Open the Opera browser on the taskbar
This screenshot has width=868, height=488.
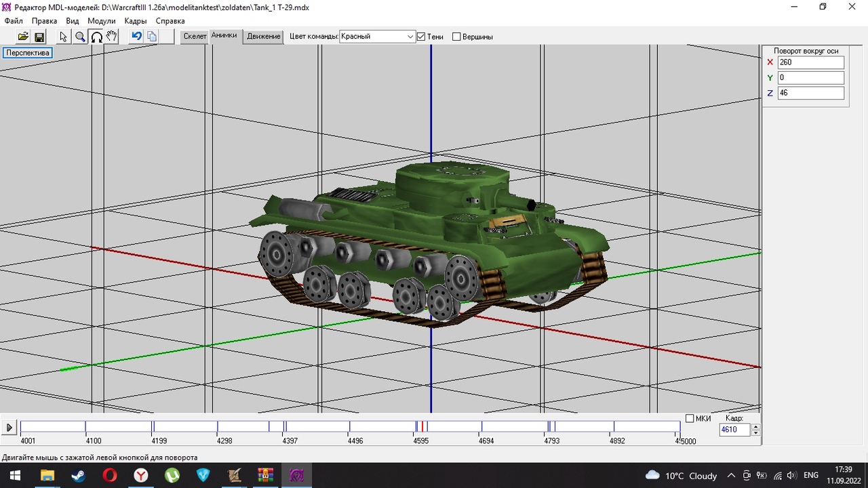point(109,475)
